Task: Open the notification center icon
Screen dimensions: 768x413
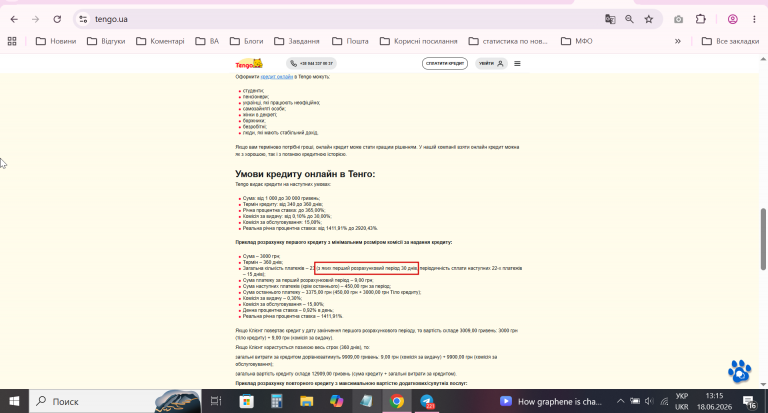Action: 749,401
